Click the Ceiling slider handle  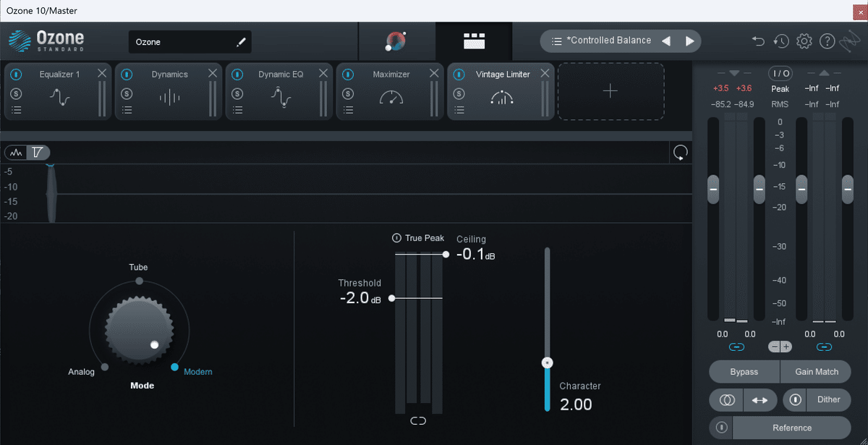click(x=446, y=254)
